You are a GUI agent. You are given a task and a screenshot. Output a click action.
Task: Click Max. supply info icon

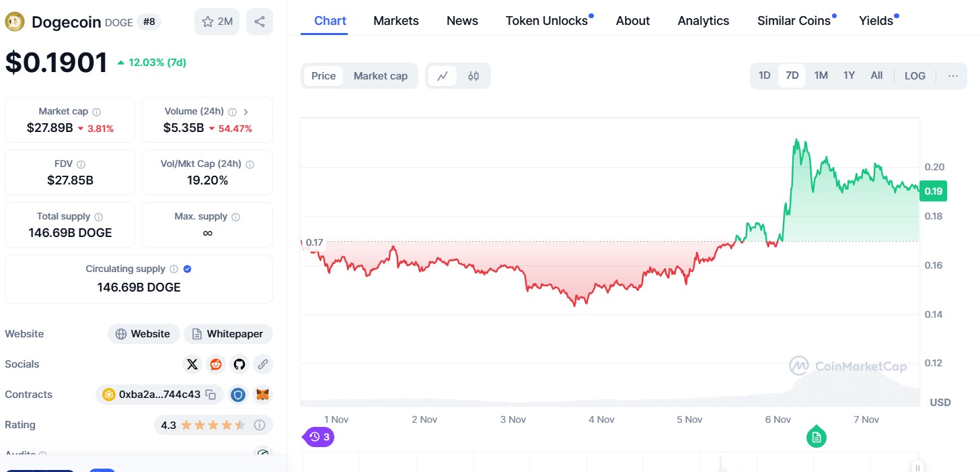(x=235, y=217)
